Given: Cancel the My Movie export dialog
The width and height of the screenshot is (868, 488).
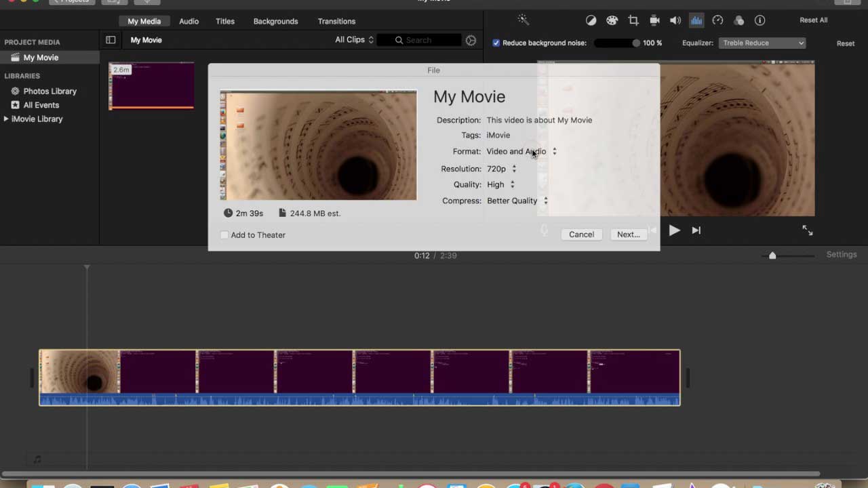Looking at the screenshot, I should [x=581, y=234].
